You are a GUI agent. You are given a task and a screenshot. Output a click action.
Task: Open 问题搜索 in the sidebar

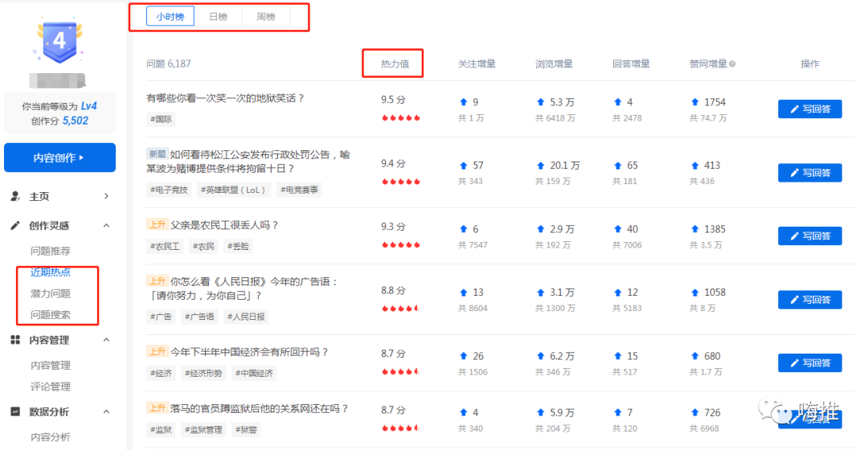pyautogui.click(x=51, y=314)
